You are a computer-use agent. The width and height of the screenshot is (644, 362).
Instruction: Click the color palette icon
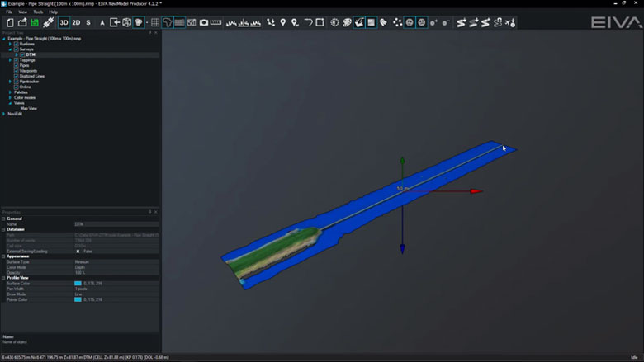347,22
